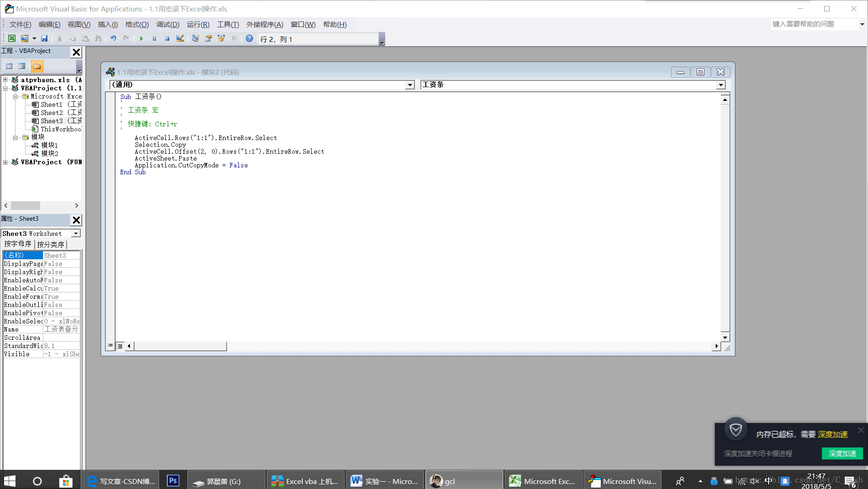Collapse the Microsoft Excel objects folder
868x489 pixels.
point(15,96)
